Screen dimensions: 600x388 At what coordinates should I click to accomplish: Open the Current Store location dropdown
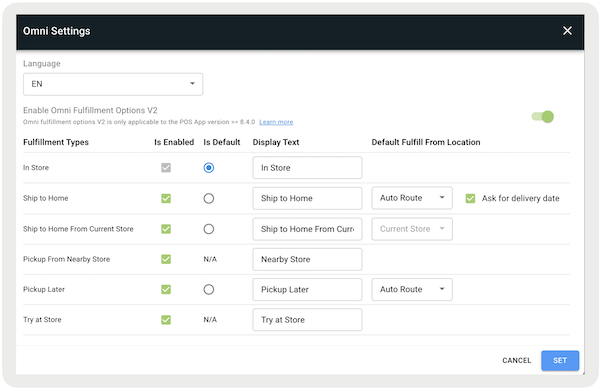click(412, 229)
